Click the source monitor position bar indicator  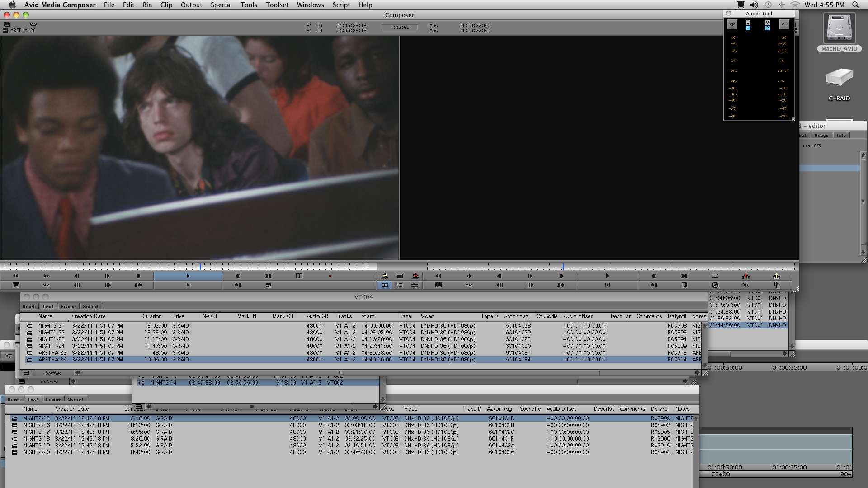[x=200, y=267]
